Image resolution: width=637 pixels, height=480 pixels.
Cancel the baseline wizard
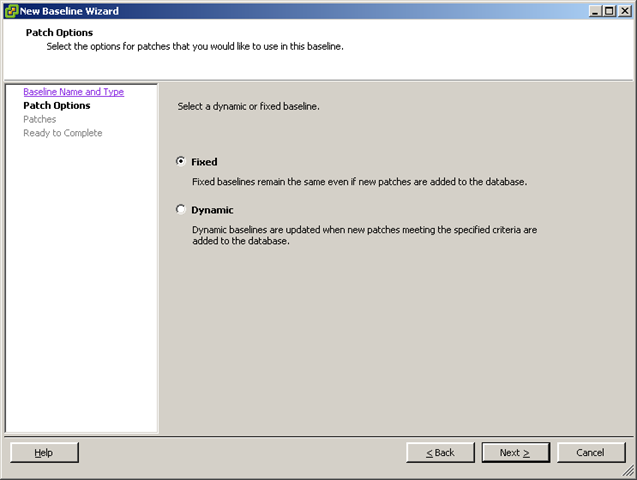[x=590, y=452]
